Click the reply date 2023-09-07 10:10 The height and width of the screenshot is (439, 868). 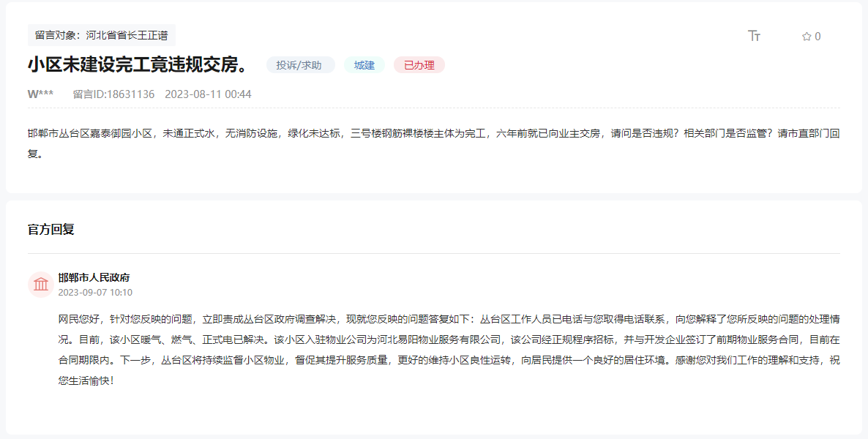(x=95, y=292)
